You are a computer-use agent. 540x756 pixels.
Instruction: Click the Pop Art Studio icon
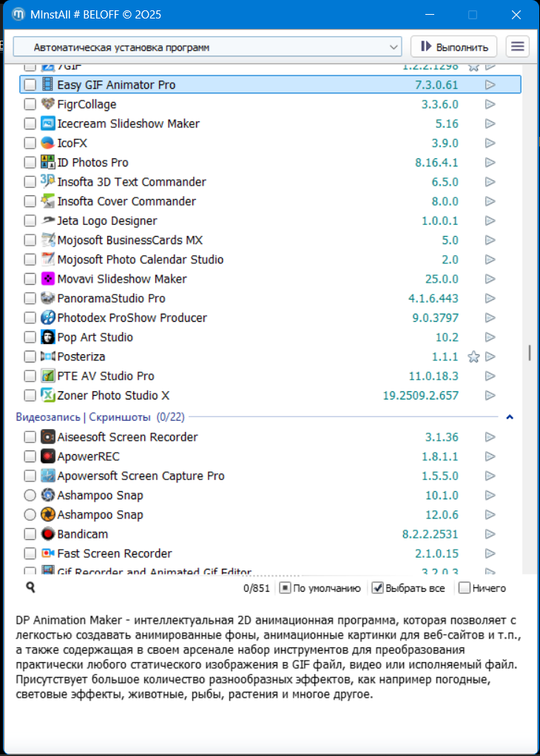(x=47, y=337)
